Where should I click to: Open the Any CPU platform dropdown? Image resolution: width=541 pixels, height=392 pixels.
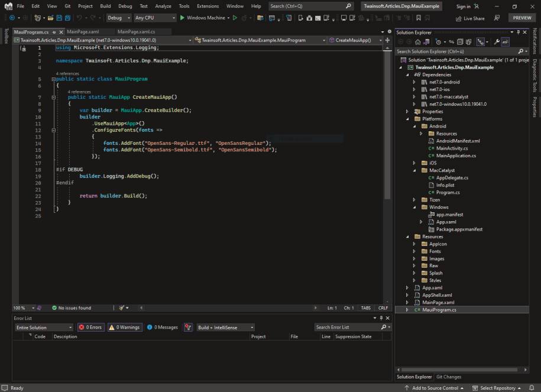click(154, 18)
